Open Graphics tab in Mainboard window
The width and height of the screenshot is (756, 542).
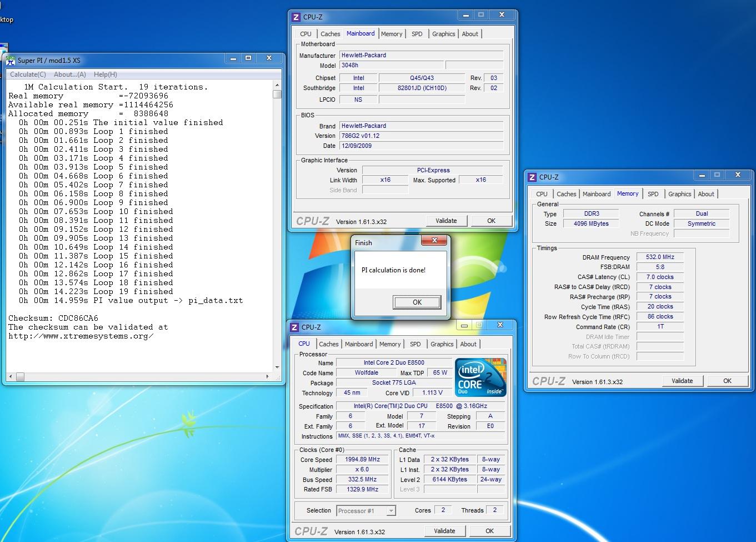point(444,34)
